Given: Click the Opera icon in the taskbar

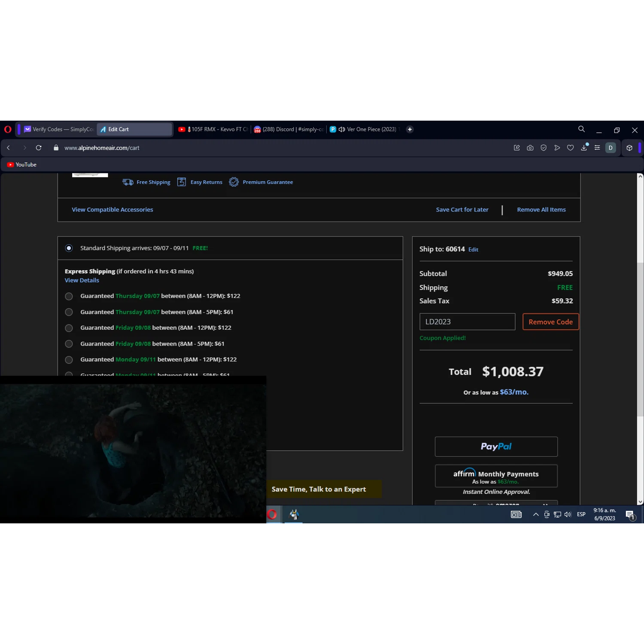Looking at the screenshot, I should [x=272, y=514].
